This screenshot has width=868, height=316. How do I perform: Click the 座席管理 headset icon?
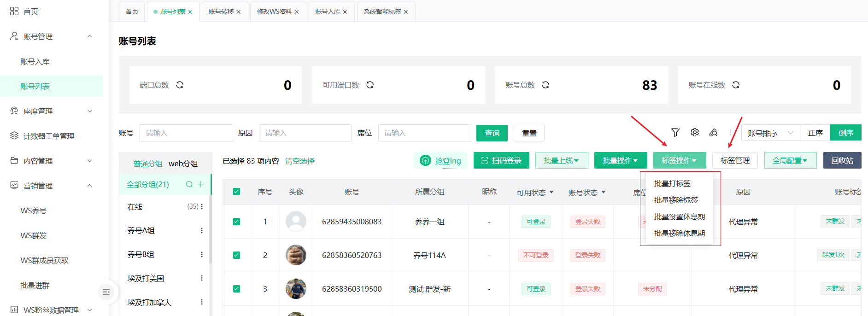[x=14, y=111]
